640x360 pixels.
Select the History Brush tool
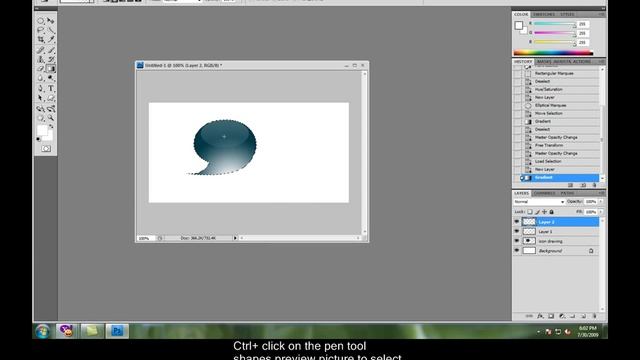51,60
